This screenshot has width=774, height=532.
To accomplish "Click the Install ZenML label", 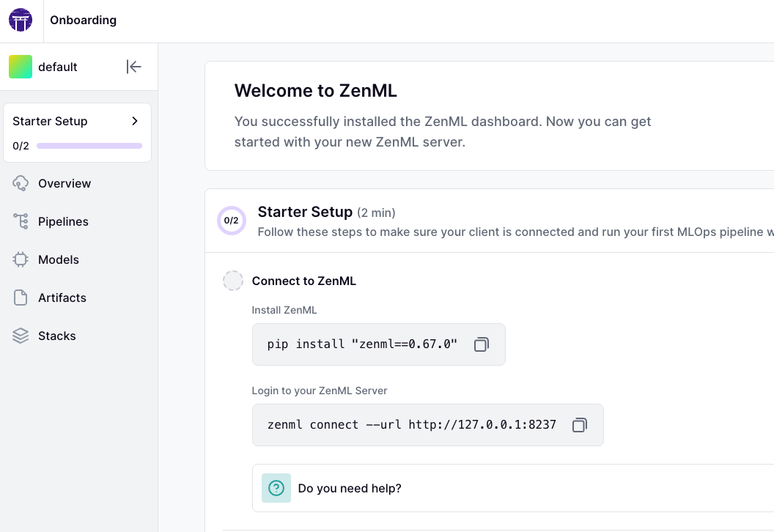I will (284, 310).
